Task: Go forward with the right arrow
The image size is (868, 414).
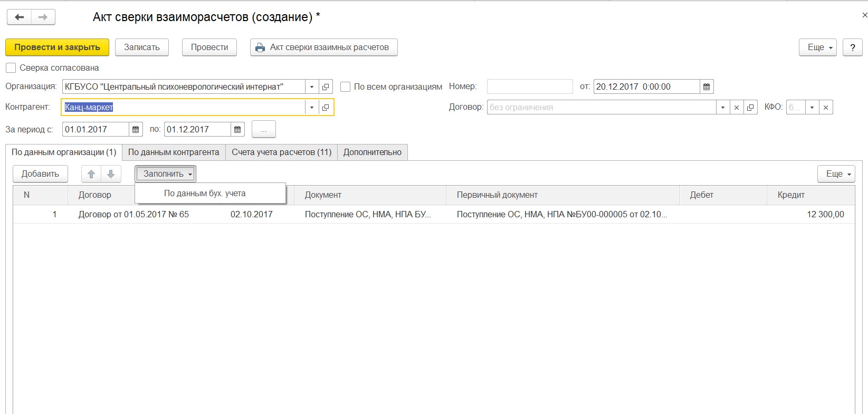Action: coord(43,17)
